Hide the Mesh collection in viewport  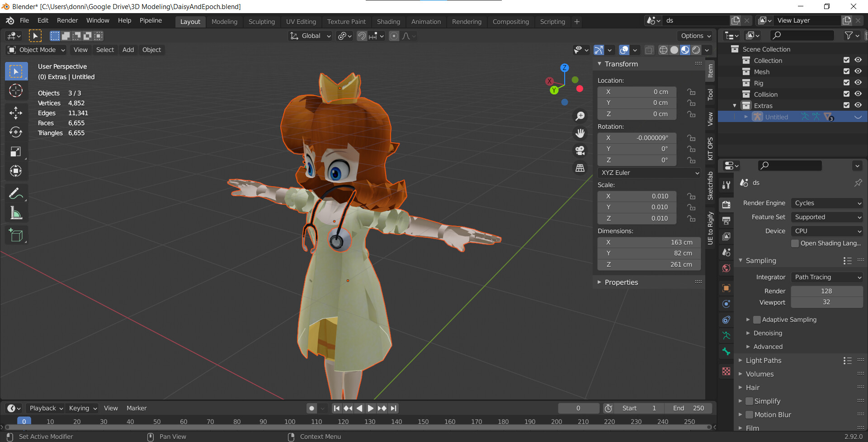(858, 71)
